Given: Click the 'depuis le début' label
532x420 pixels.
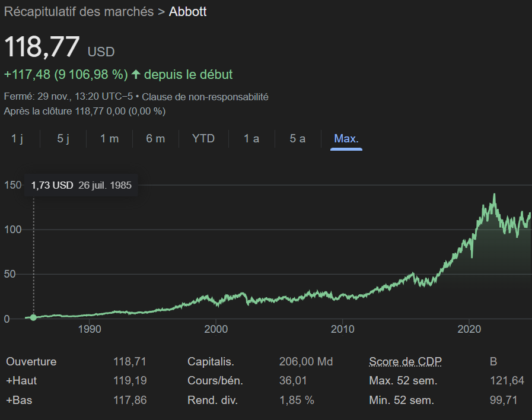Looking at the screenshot, I should pos(188,75).
